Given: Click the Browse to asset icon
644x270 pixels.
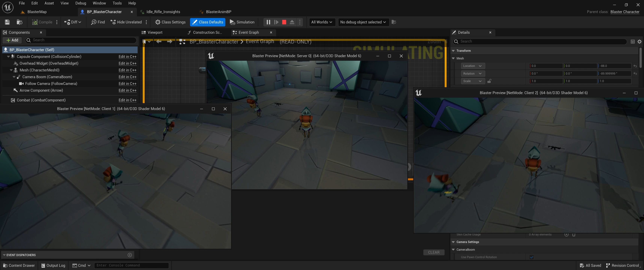Looking at the screenshot, I should [19, 22].
